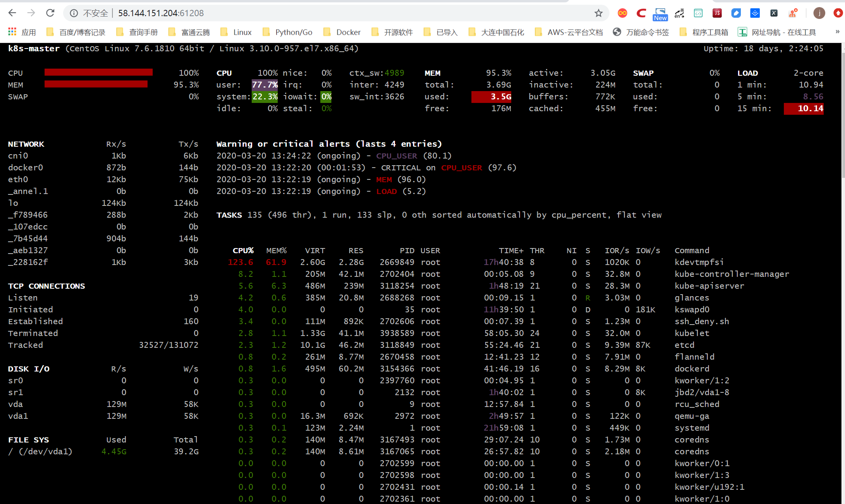Bookmark this page with the star icon
845x504 pixels.
click(x=598, y=13)
